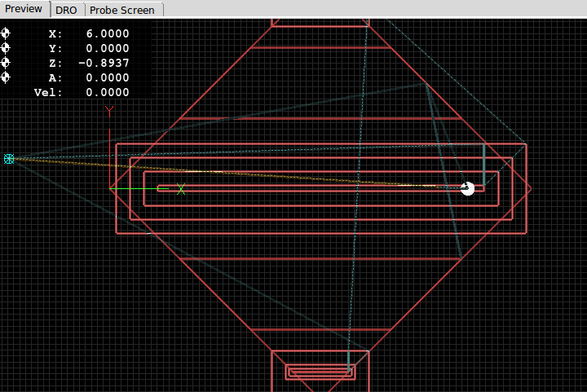Click the X position value 6.0000

[107, 34]
